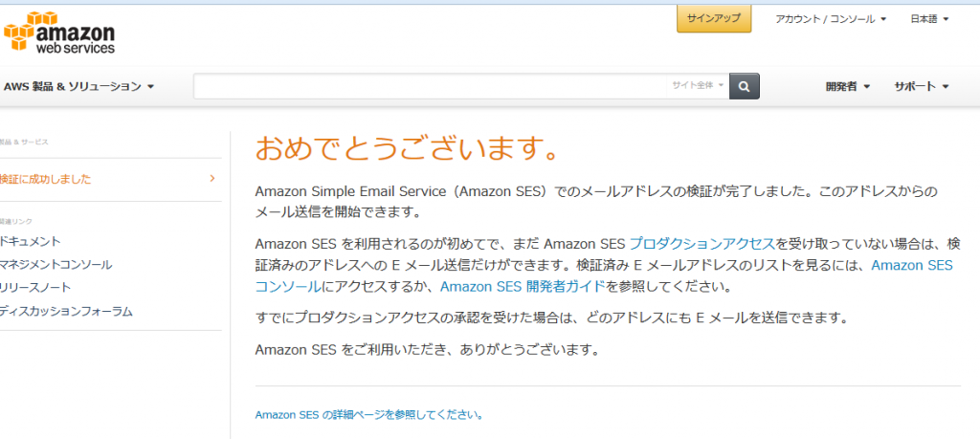Open Amazon SES の詳細ページ link

coord(368,415)
